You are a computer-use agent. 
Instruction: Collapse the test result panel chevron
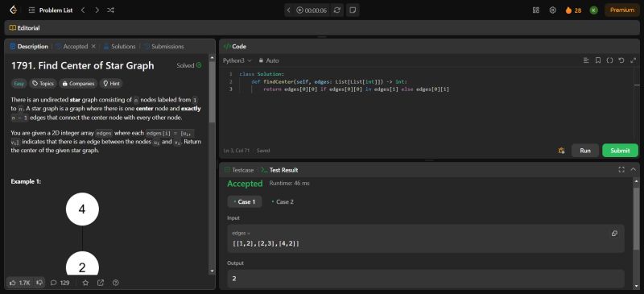point(633,170)
